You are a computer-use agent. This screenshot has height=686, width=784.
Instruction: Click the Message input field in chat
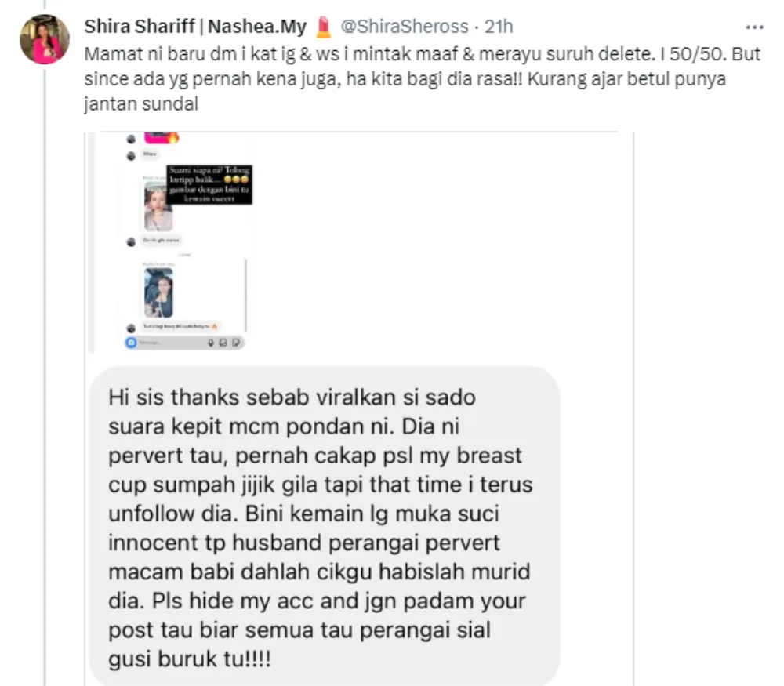170,343
